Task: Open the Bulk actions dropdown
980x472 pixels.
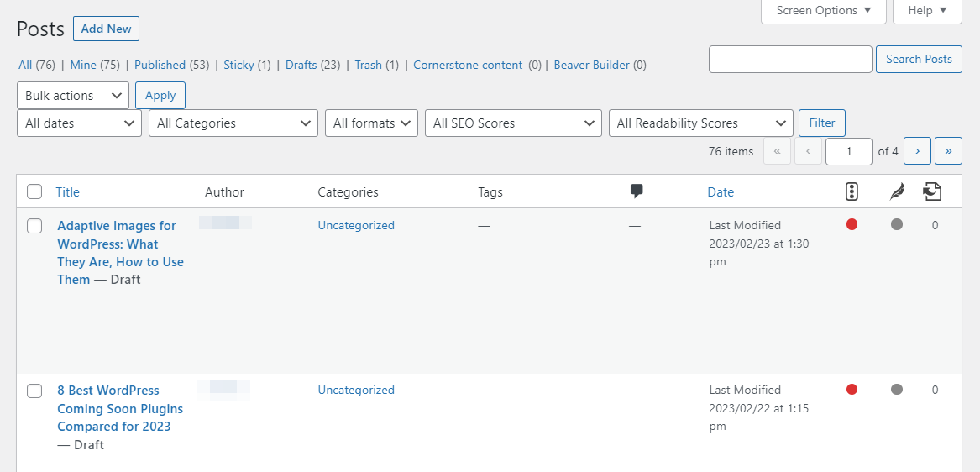Action: tap(73, 96)
